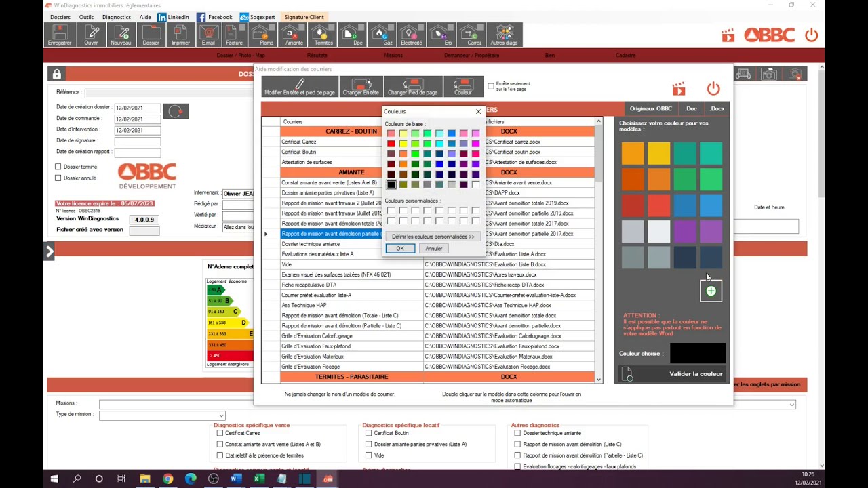Pick the yellow swatch in the model colors panel
868x488 pixels.
point(658,154)
